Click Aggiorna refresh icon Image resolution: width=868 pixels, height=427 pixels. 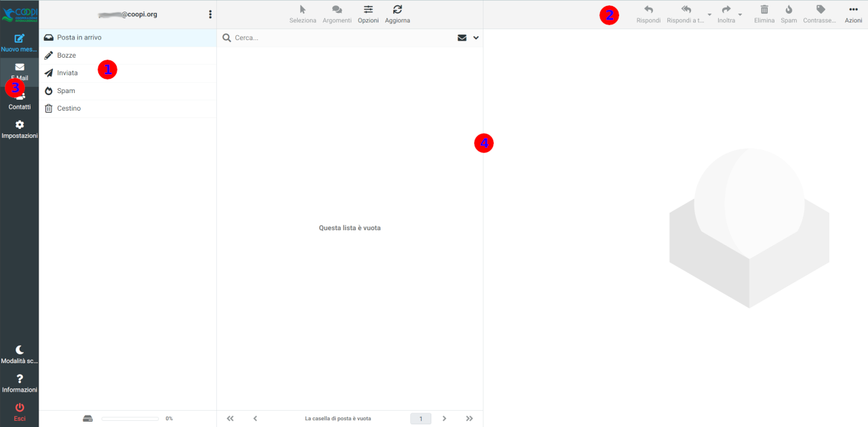(397, 10)
